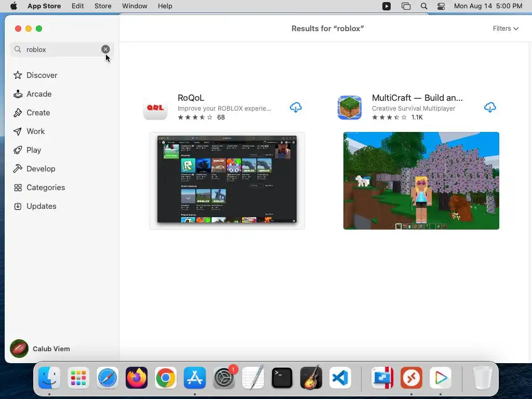
Task: Open the blue windows app in Dock
Action: (382, 378)
